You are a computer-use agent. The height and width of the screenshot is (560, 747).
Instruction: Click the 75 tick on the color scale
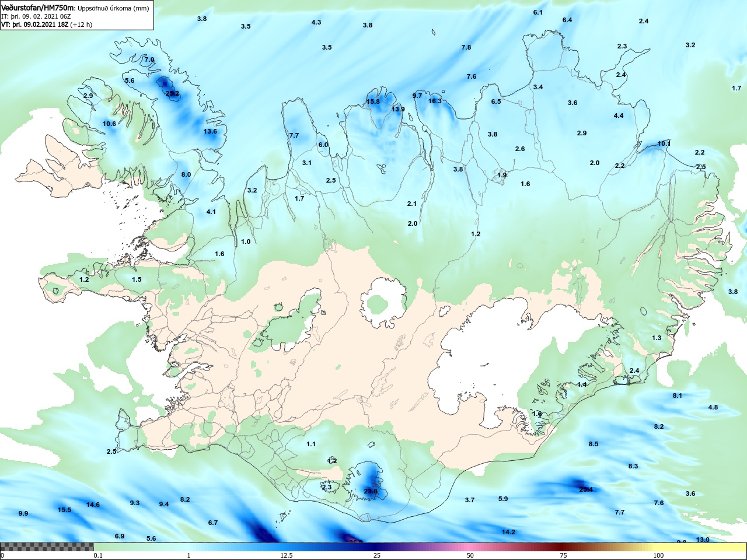point(563,555)
